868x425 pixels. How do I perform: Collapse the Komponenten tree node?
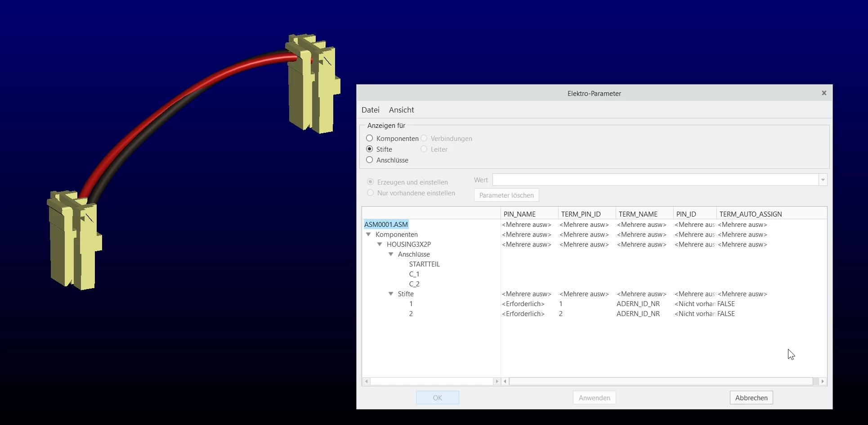pos(368,235)
